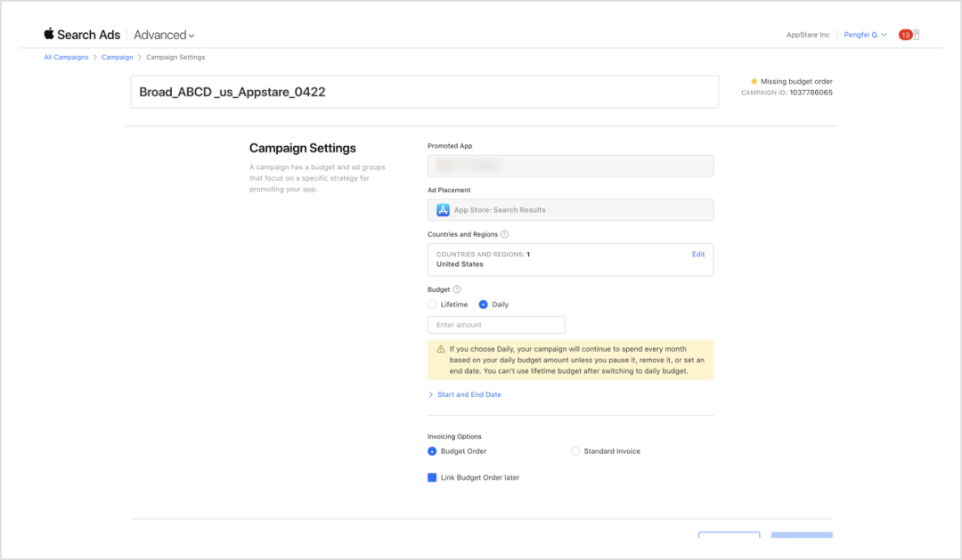The width and height of the screenshot is (962, 560).
Task: Click the App Store icon in Ad Placement
Action: click(x=443, y=210)
